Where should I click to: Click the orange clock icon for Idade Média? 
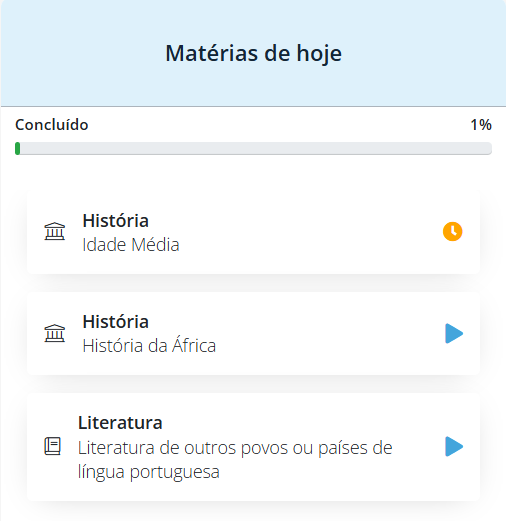(452, 231)
